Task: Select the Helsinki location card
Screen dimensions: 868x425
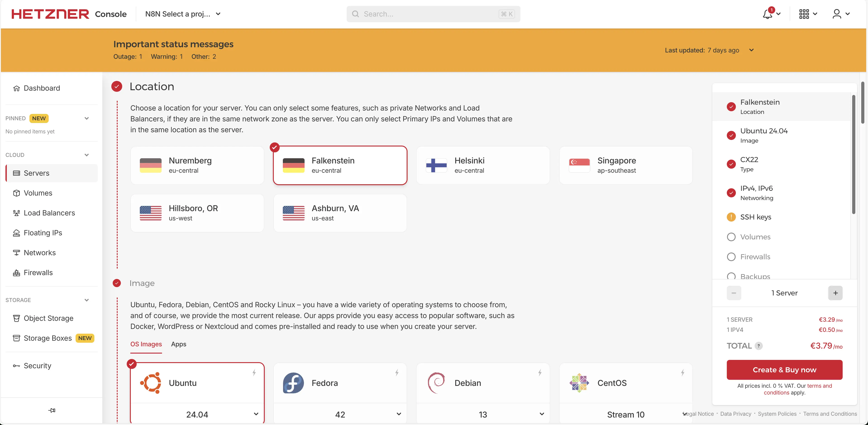Action: coord(482,165)
